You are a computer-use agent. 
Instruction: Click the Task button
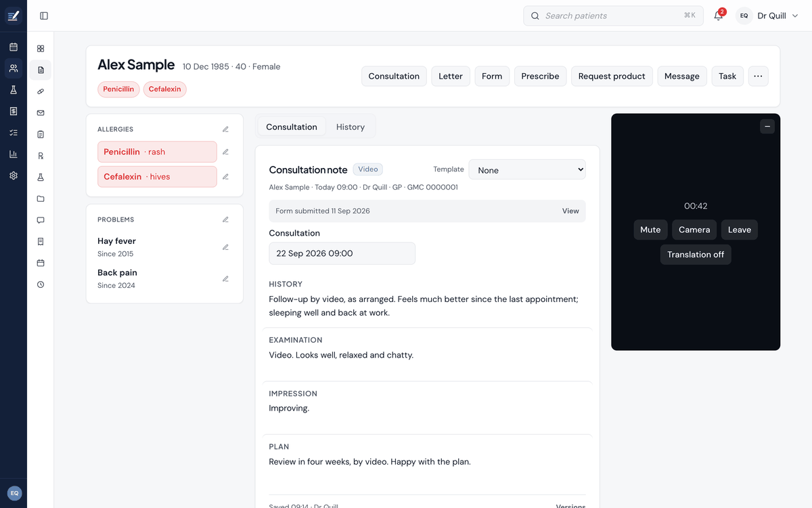click(x=727, y=76)
